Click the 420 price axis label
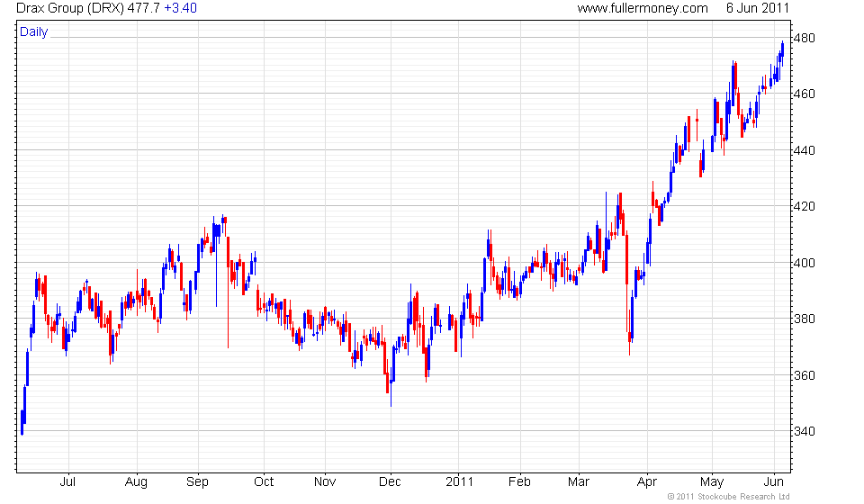 click(804, 207)
